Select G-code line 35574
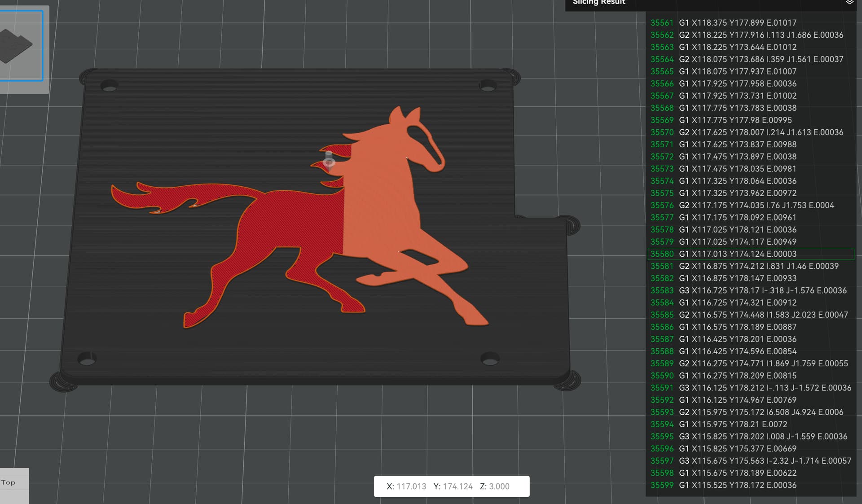 click(x=751, y=181)
